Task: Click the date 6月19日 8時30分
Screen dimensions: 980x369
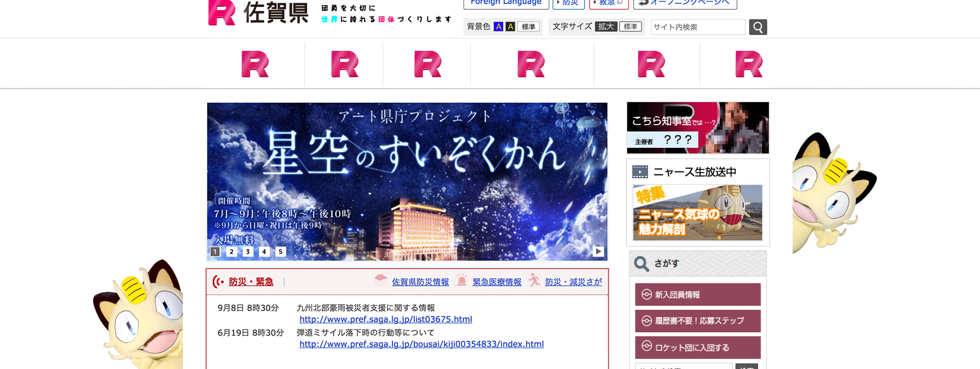Action: [251, 332]
